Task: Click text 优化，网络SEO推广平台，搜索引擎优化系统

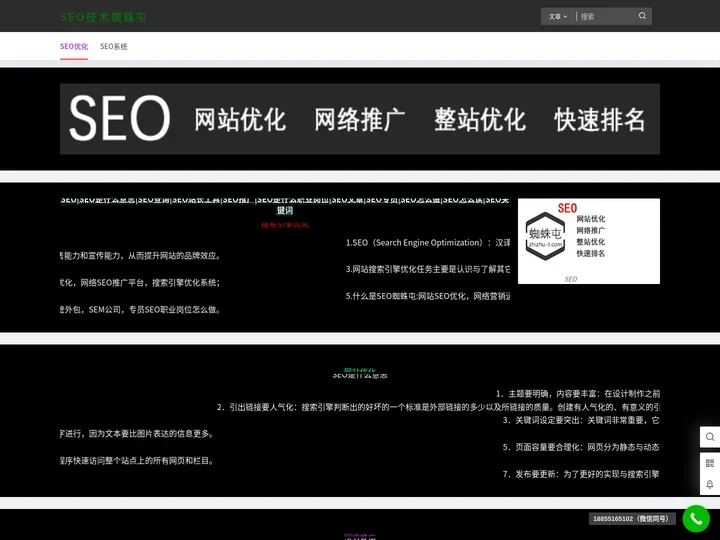Action: (141, 283)
